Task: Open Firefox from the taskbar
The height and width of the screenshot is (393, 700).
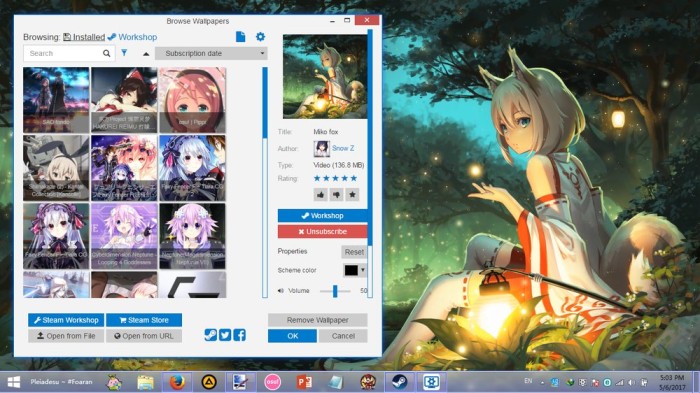Action: click(177, 382)
